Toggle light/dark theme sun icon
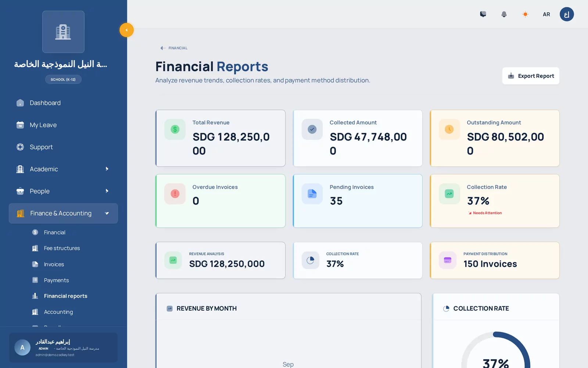The height and width of the screenshot is (368, 588). pos(525,14)
